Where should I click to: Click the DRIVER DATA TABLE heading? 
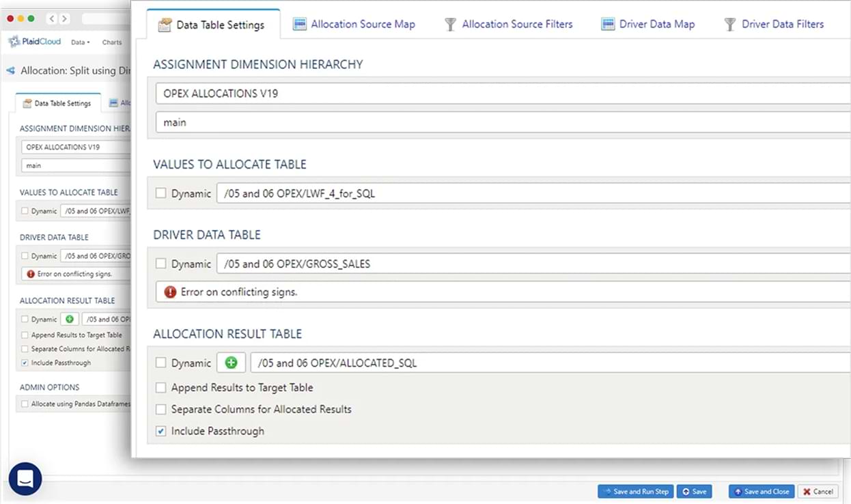[x=207, y=235]
